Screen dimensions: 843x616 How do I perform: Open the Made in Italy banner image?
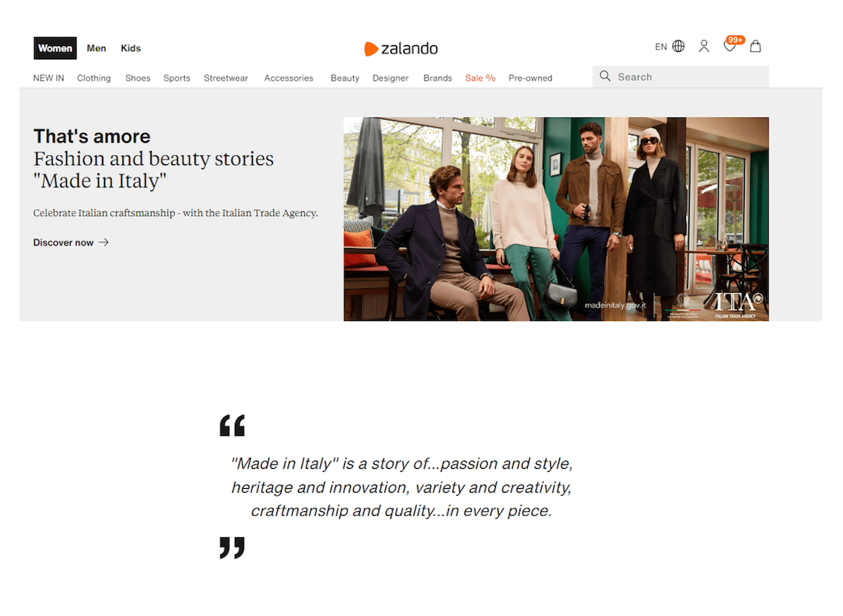point(555,219)
